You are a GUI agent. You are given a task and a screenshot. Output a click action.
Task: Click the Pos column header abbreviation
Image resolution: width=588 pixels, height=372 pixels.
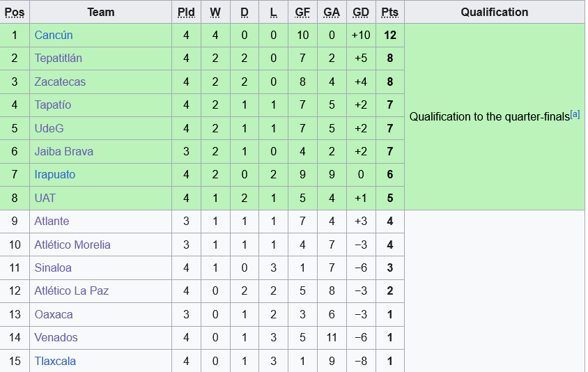15,12
